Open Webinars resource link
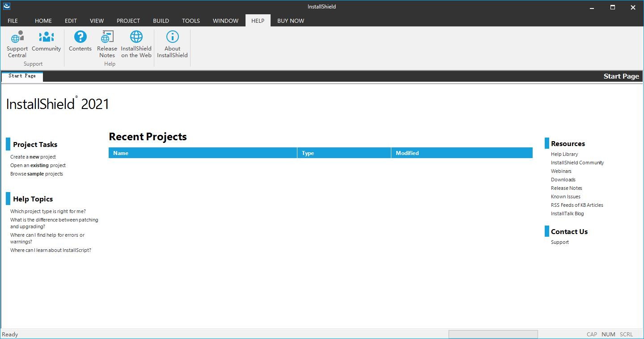Viewport: 644px width, 339px height. pos(561,171)
